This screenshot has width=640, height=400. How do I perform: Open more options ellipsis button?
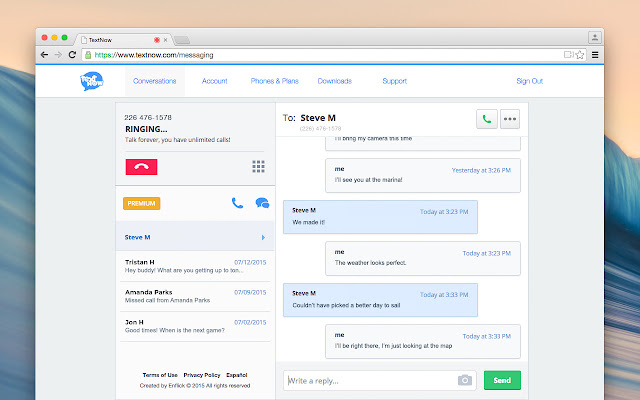(x=510, y=119)
